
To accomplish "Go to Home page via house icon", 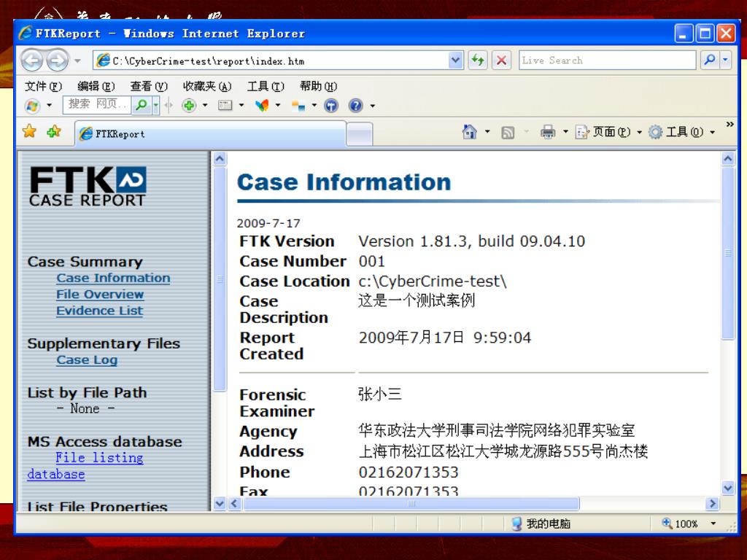I will (x=470, y=131).
